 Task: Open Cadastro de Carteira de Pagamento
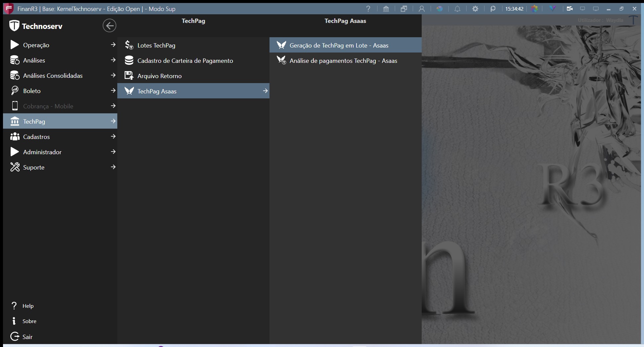click(193, 60)
